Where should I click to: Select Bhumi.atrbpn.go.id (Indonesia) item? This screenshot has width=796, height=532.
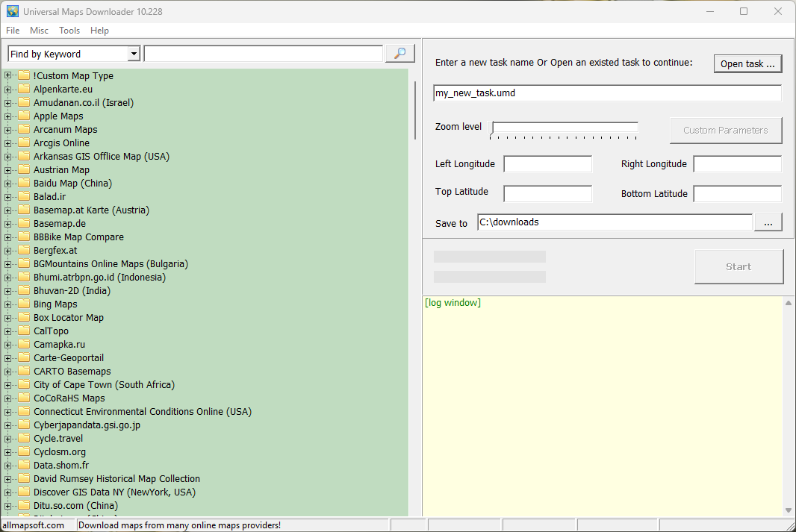[99, 278]
